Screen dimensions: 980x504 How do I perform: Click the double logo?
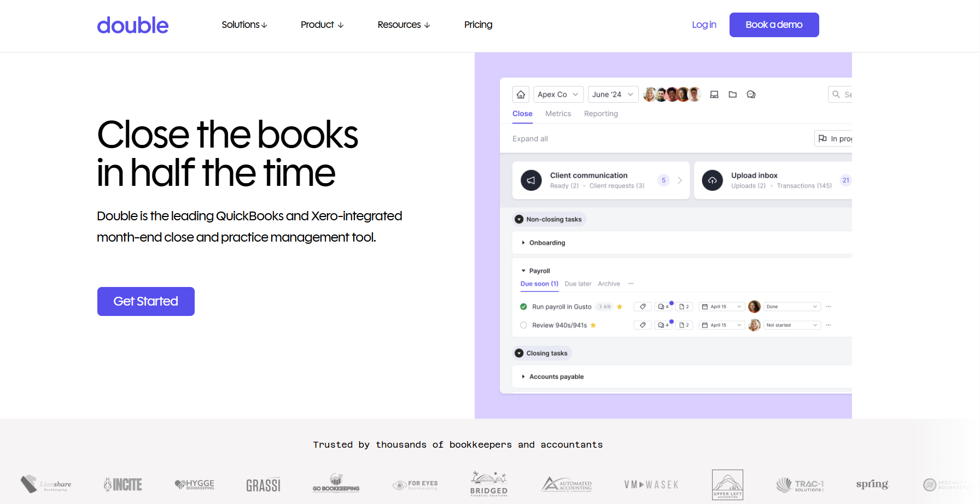133,25
